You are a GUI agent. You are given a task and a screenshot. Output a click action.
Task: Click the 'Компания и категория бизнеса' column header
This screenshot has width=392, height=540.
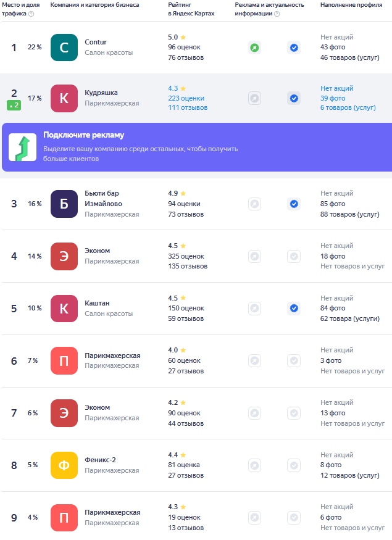coord(94,5)
